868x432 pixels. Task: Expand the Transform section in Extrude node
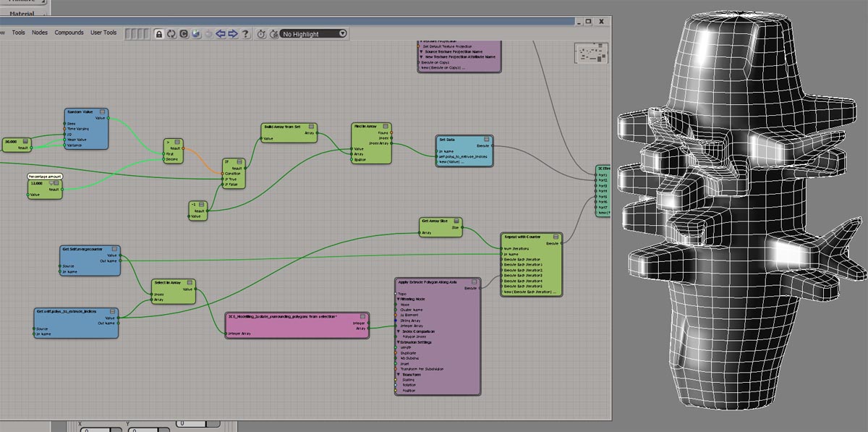(x=398, y=374)
